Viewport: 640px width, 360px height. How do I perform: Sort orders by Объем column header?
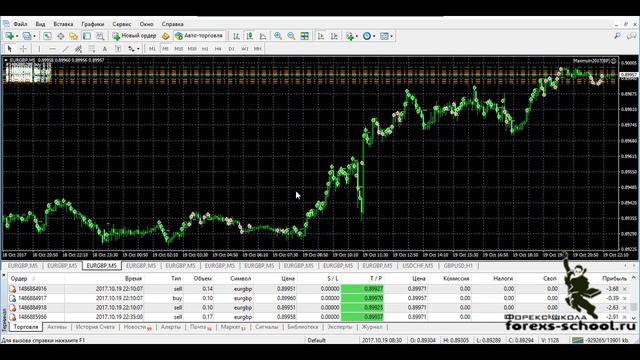[x=202, y=278]
